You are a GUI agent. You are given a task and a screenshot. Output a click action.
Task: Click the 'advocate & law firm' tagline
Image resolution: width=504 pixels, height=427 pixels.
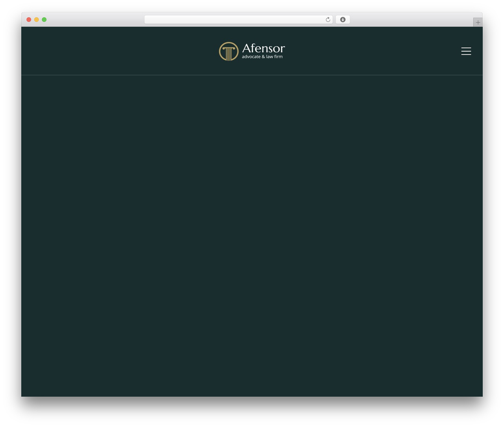pyautogui.click(x=262, y=57)
